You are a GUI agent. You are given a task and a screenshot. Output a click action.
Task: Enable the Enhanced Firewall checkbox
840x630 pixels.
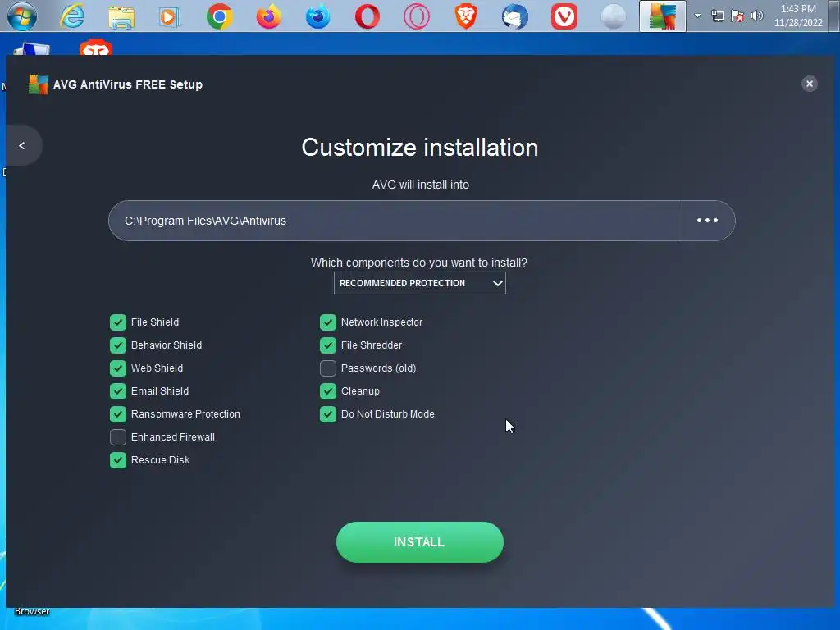pyautogui.click(x=118, y=437)
